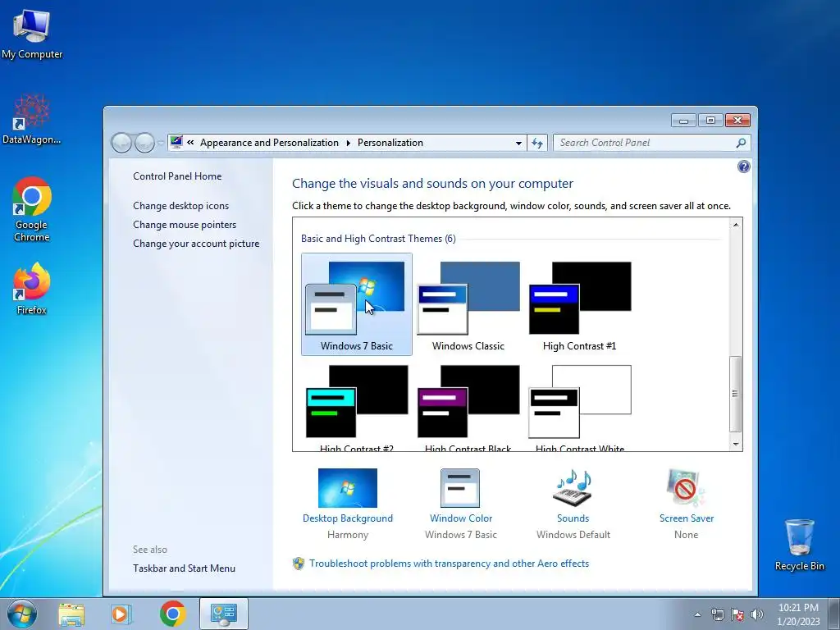Click the network tray icon

point(717,614)
